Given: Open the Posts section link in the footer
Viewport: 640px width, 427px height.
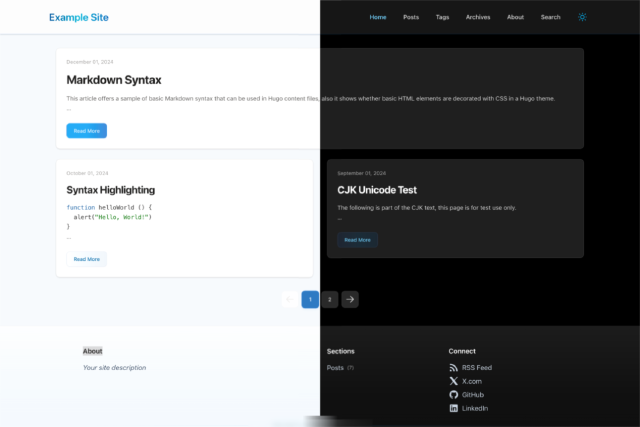Looking at the screenshot, I should pyautogui.click(x=335, y=368).
